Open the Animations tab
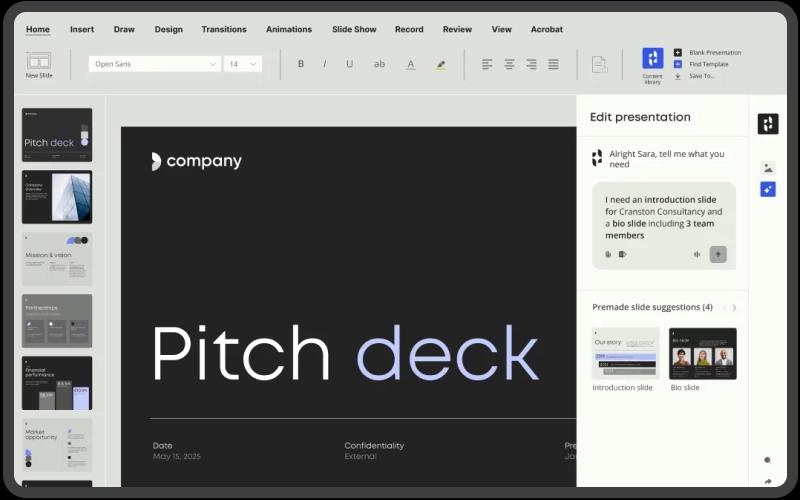 coord(289,29)
